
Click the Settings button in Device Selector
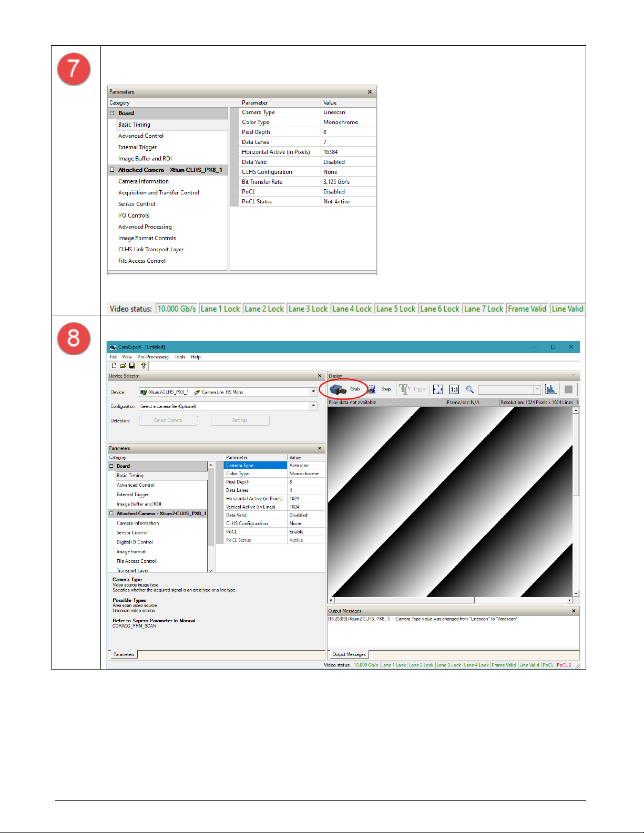[x=240, y=420]
